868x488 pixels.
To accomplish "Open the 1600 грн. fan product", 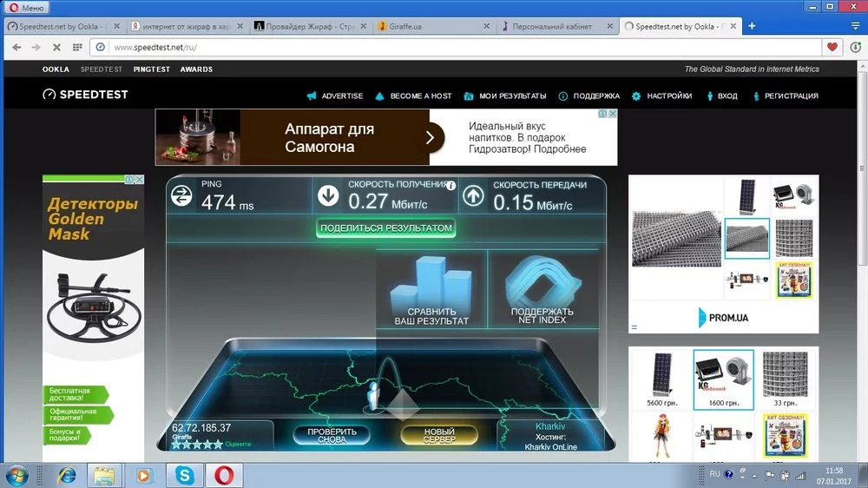I will click(x=724, y=379).
